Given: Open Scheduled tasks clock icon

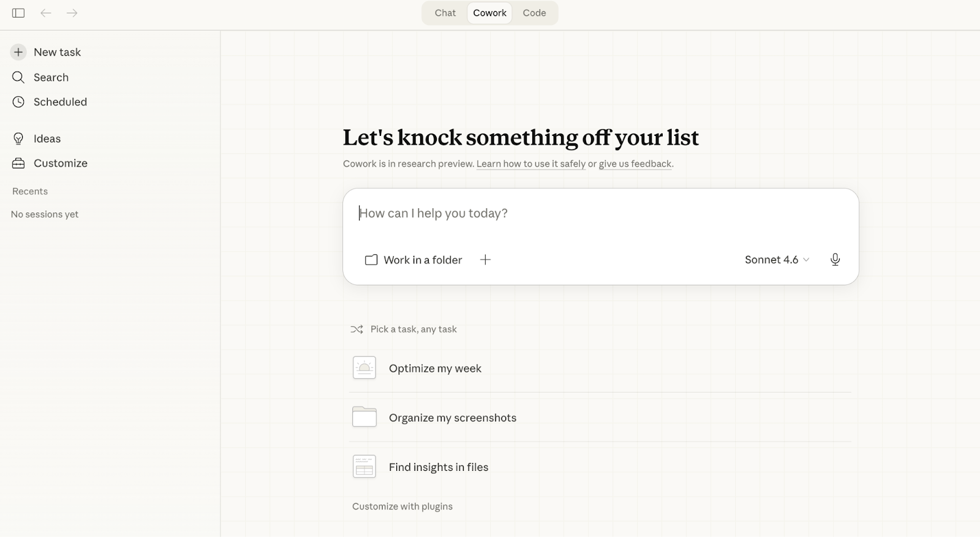Looking at the screenshot, I should click(x=18, y=102).
